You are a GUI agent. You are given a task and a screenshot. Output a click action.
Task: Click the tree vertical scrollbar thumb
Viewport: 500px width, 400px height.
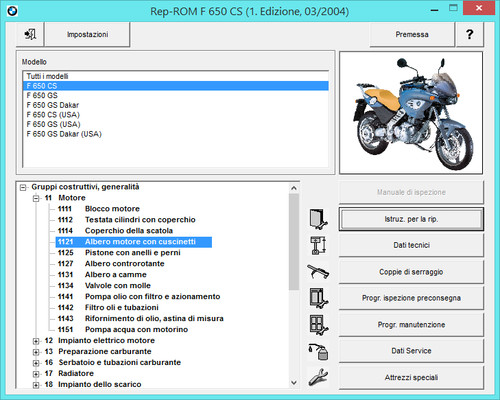pyautogui.click(x=294, y=242)
